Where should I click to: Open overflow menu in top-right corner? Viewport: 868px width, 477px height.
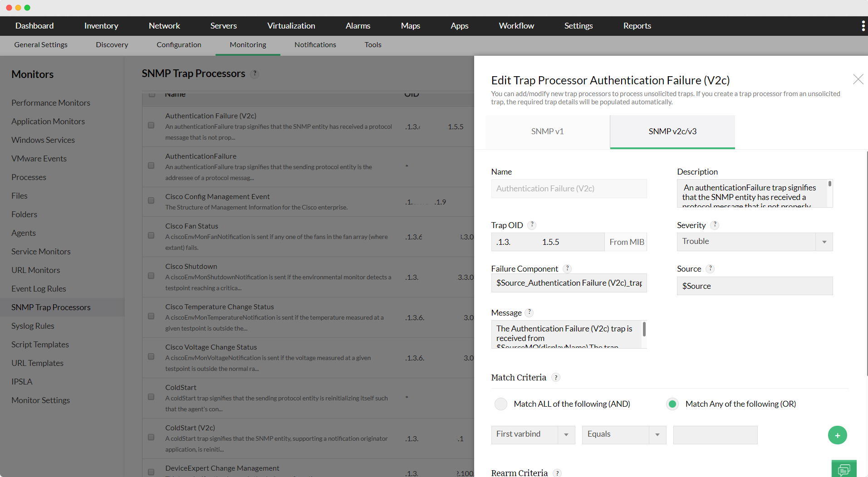coord(863,26)
